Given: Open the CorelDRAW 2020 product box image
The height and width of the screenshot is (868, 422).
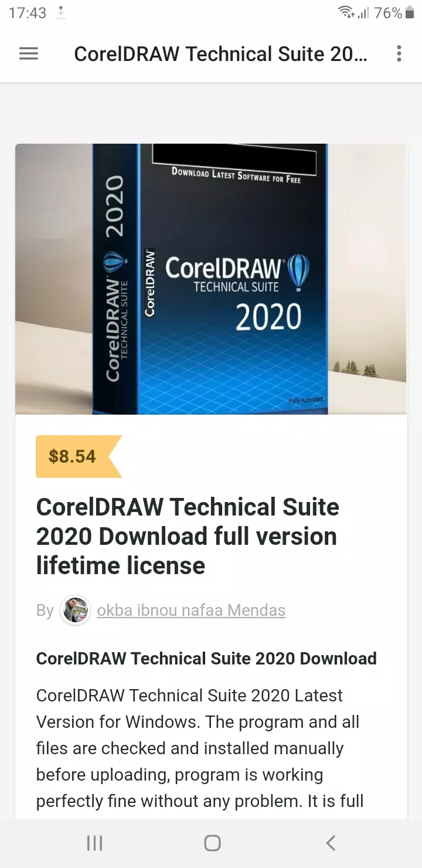Looking at the screenshot, I should click(211, 279).
